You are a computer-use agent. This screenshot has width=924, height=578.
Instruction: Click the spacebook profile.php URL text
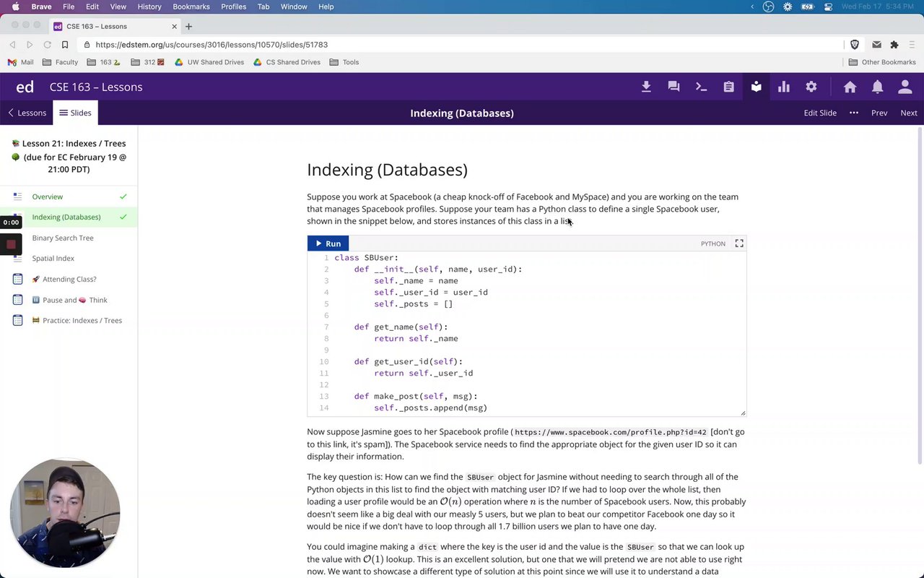611,432
